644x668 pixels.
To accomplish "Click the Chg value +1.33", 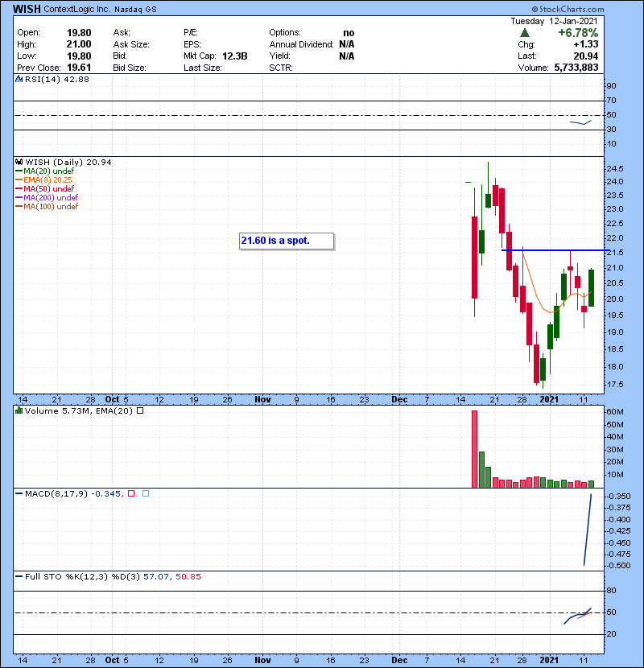I will click(x=585, y=44).
